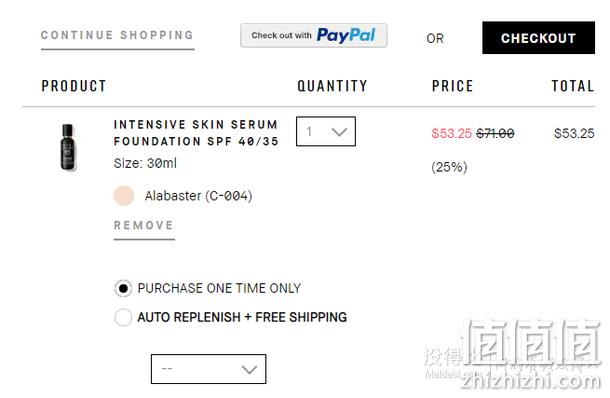The width and height of the screenshot is (610, 398).
Task: Click the Continue Shopping link
Action: (x=117, y=36)
